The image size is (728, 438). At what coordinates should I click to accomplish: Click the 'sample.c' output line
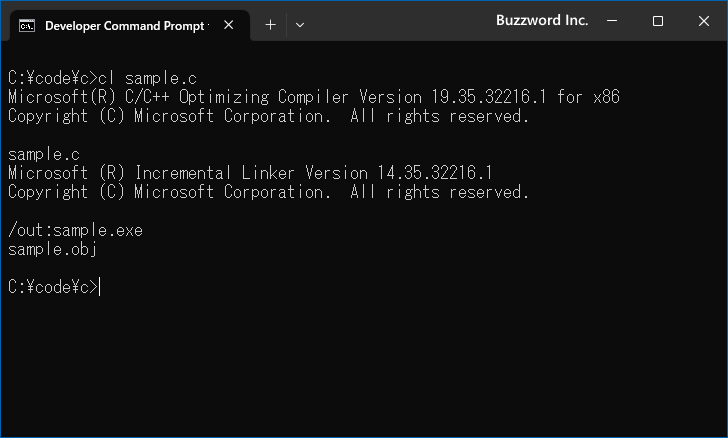pyautogui.click(x=44, y=154)
